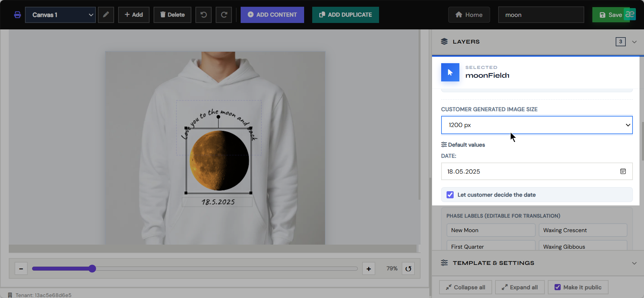Reset zoom with the circular arrow icon
This screenshot has height=298, width=644.
coord(408,269)
